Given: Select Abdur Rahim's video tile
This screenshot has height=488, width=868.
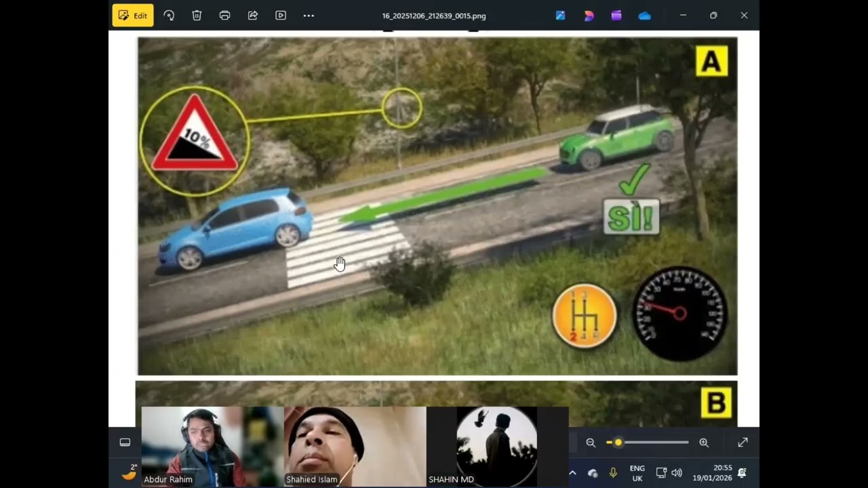Looking at the screenshot, I should (x=212, y=447).
